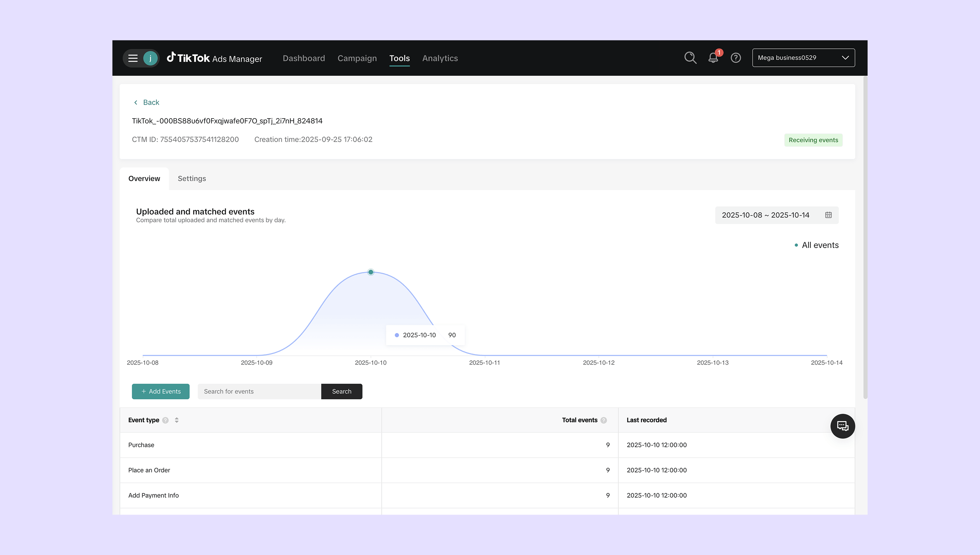Viewport: 980px width, 555px height.
Task: Open the help question mark icon
Action: (x=736, y=58)
